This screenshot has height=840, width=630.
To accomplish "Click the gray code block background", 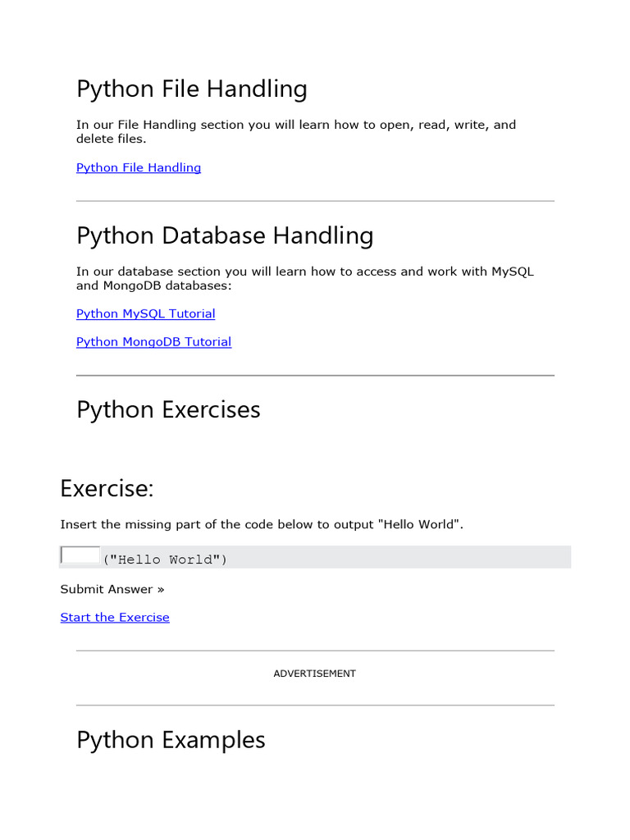I will point(410,558).
